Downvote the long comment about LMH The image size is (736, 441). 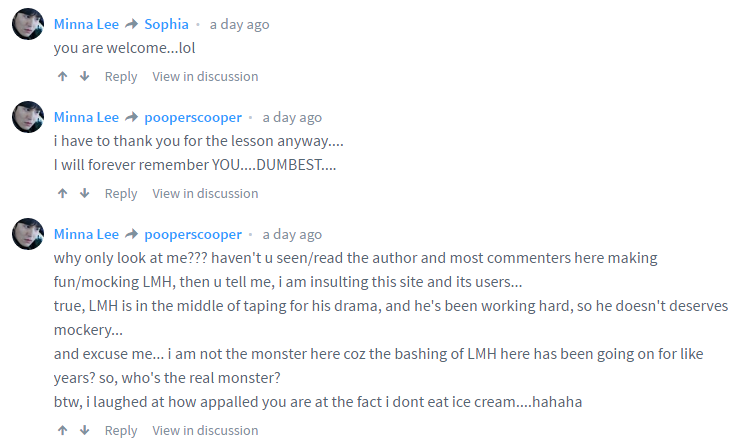click(85, 430)
